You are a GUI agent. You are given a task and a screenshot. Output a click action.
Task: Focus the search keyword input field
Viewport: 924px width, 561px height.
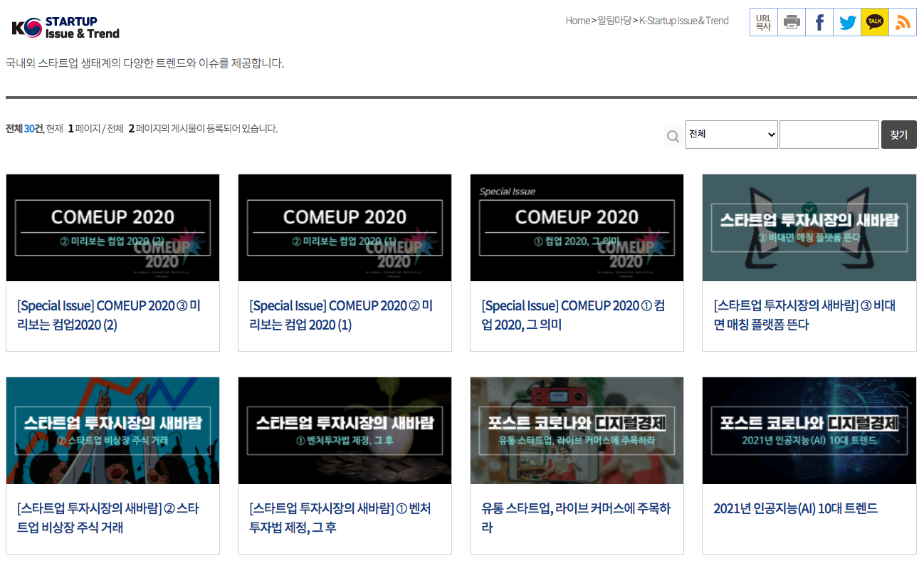pos(829,135)
